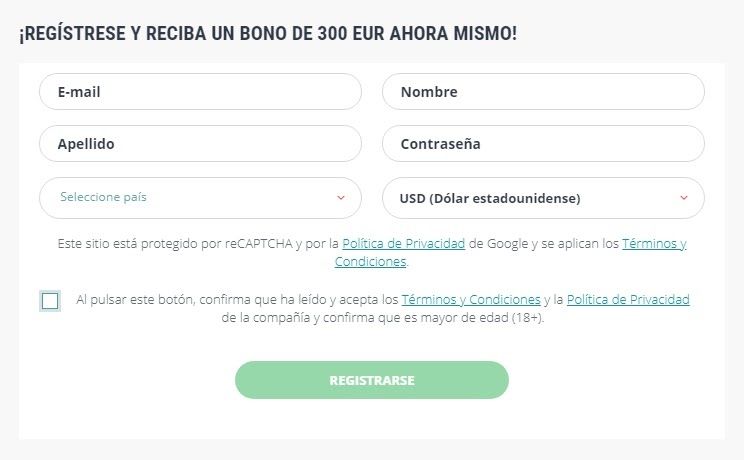This screenshot has width=744, height=460.
Task: Click the reCAPTCHA protection notice text
Action: pyautogui.click(x=190, y=243)
